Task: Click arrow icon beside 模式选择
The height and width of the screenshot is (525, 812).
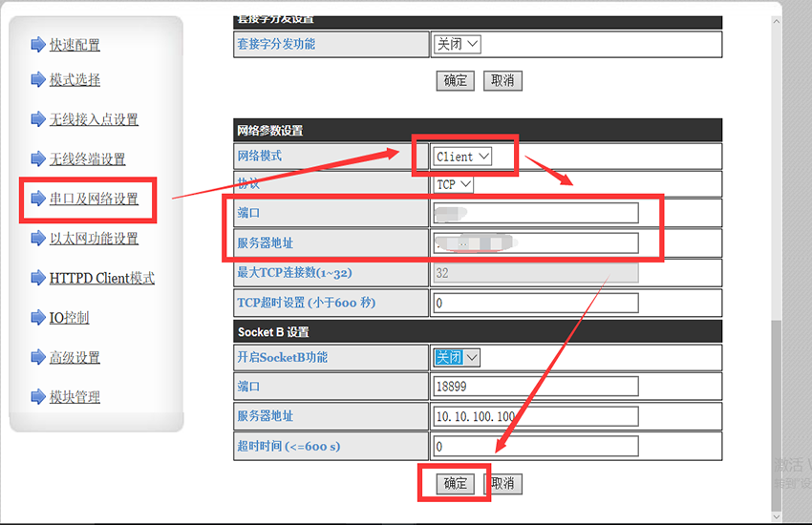Action: click(37, 80)
